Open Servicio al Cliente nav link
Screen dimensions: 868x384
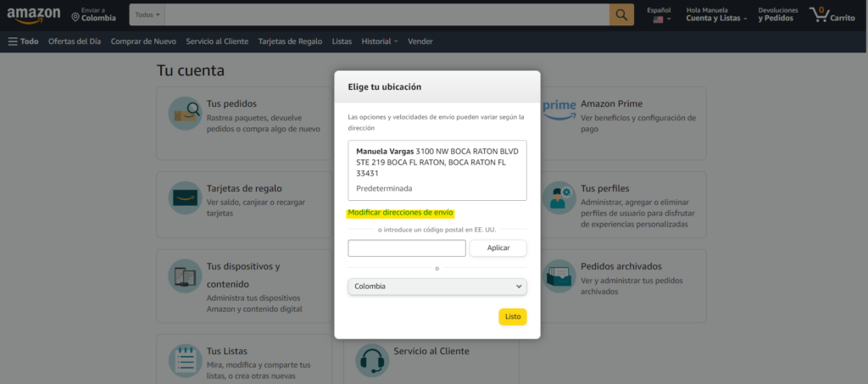[217, 42]
